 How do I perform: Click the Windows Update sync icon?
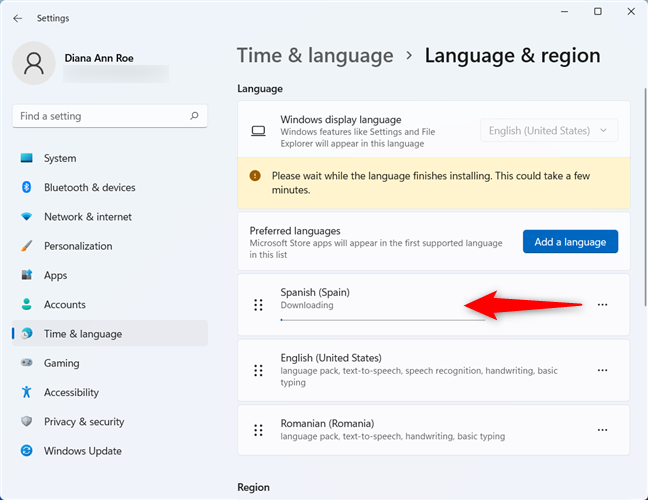(26, 450)
